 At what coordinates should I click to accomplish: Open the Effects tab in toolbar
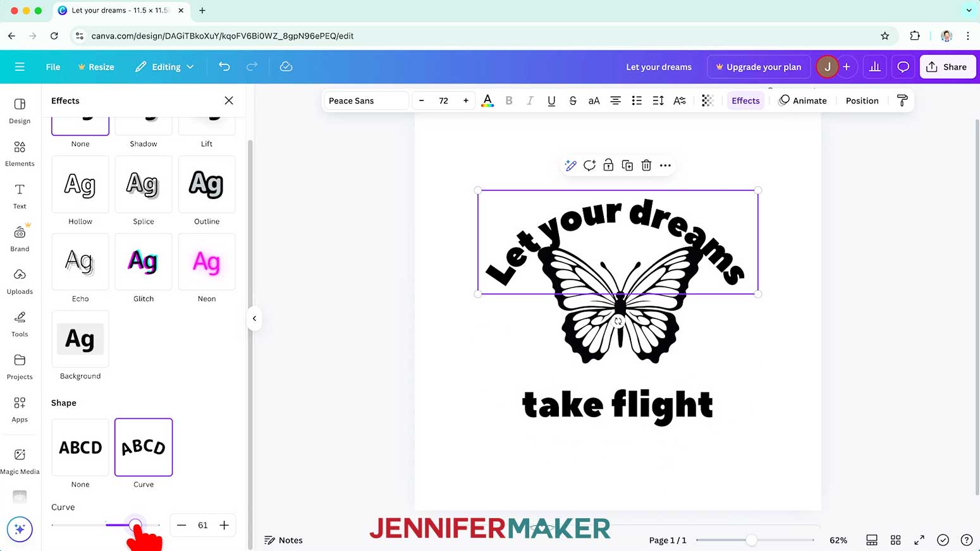coord(745,100)
